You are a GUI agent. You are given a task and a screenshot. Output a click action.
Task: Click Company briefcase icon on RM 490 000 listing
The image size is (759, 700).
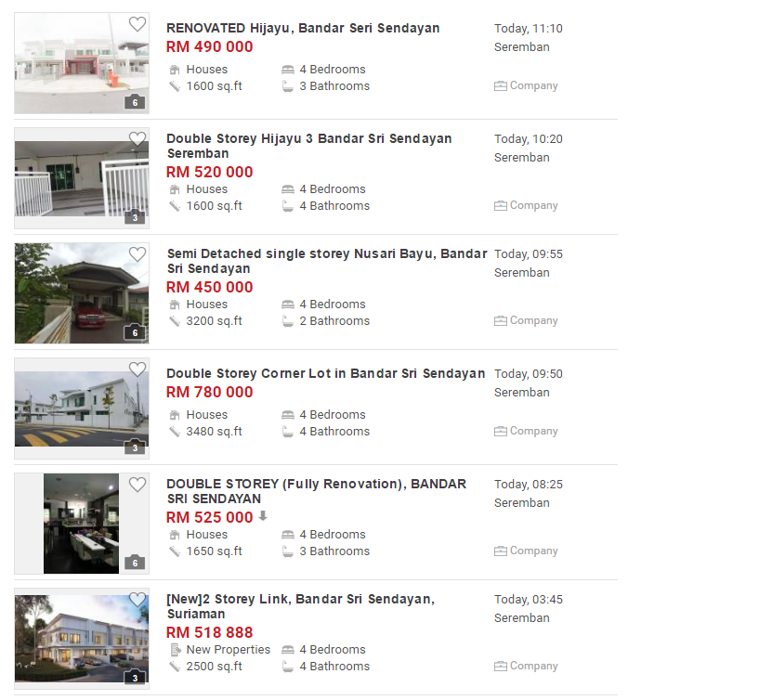pyautogui.click(x=501, y=86)
